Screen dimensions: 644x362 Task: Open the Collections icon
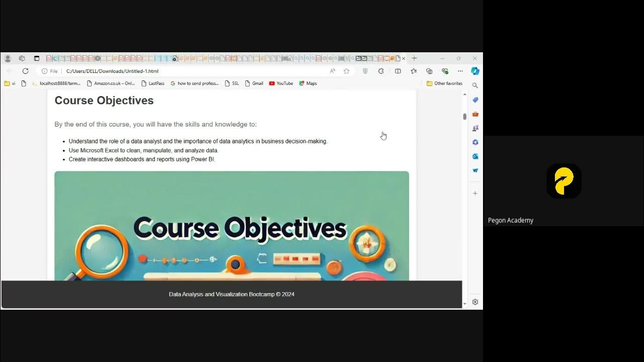point(429,71)
